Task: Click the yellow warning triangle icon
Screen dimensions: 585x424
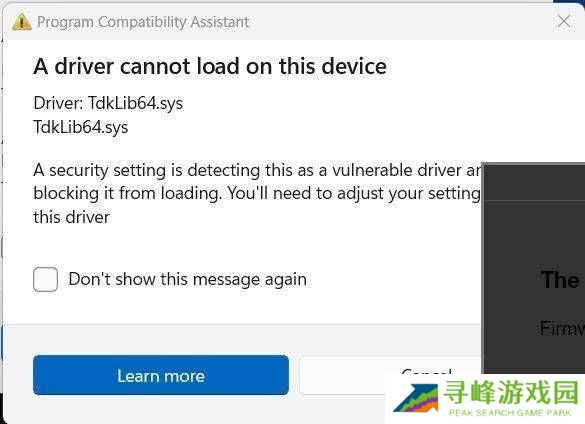Action: [22, 22]
